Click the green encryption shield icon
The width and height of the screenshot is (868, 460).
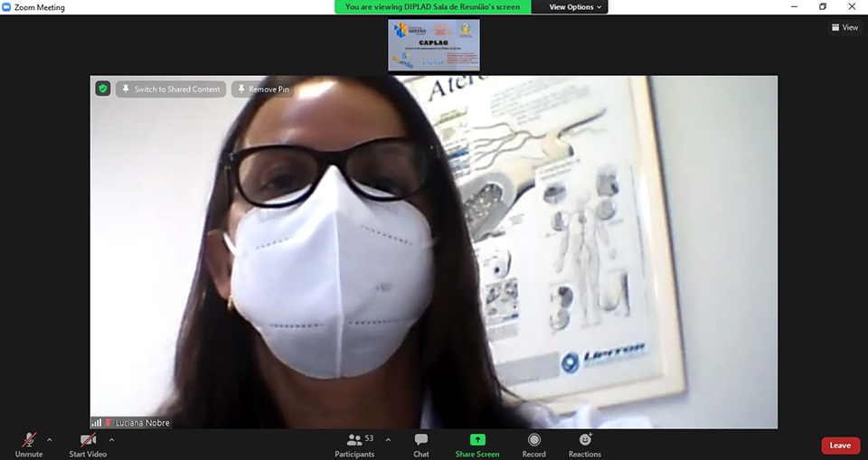pyautogui.click(x=103, y=89)
